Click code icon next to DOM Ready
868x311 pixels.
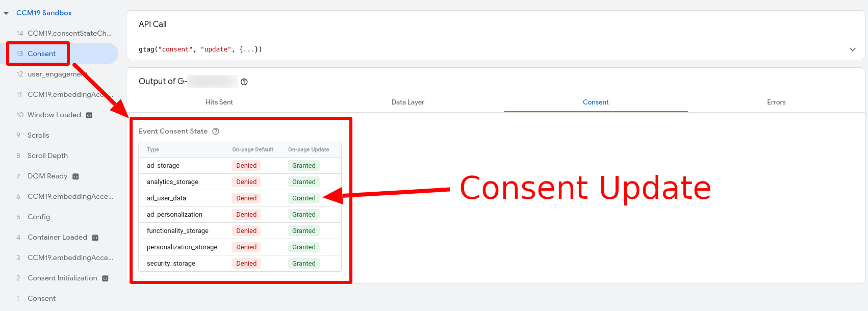(x=75, y=176)
